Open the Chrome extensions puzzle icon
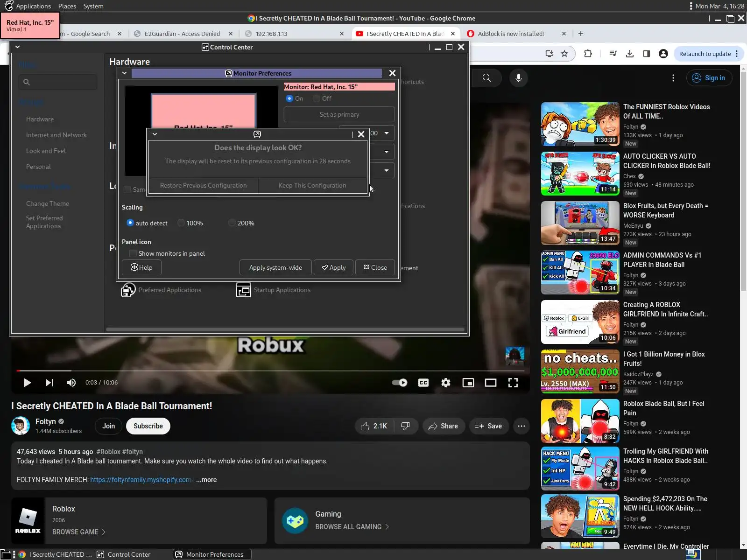The width and height of the screenshot is (747, 560). click(588, 54)
